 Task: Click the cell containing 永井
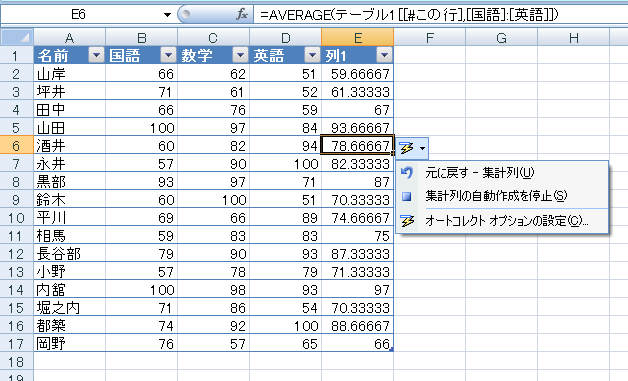coord(70,163)
